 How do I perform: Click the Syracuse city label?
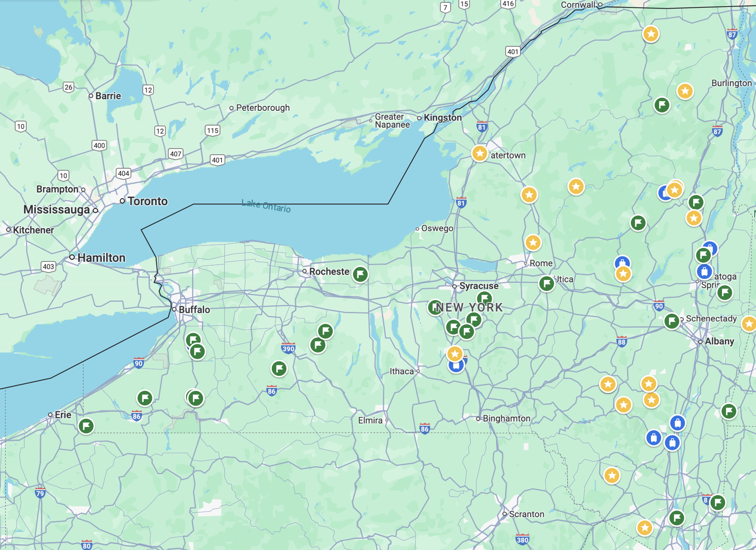[x=479, y=286]
